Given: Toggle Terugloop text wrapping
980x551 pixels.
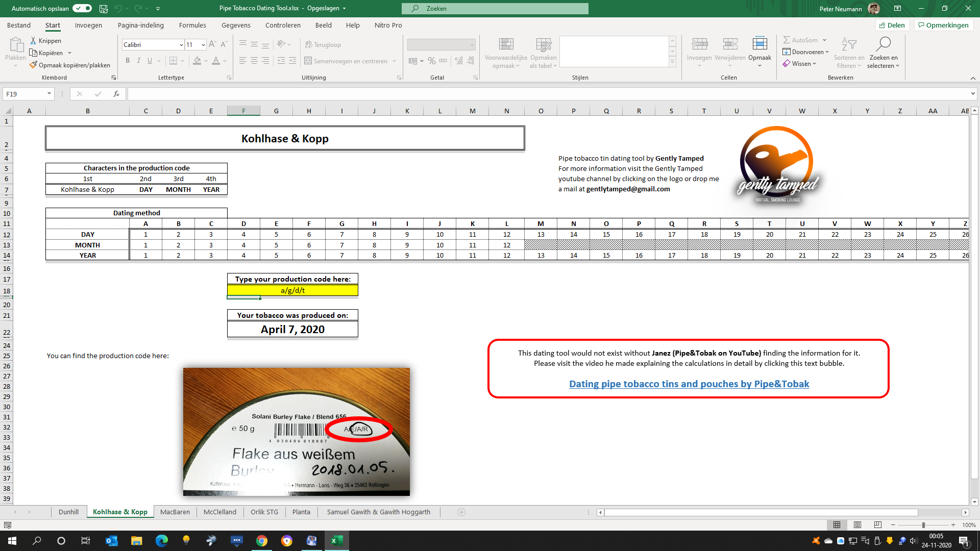Looking at the screenshot, I should tap(323, 45).
